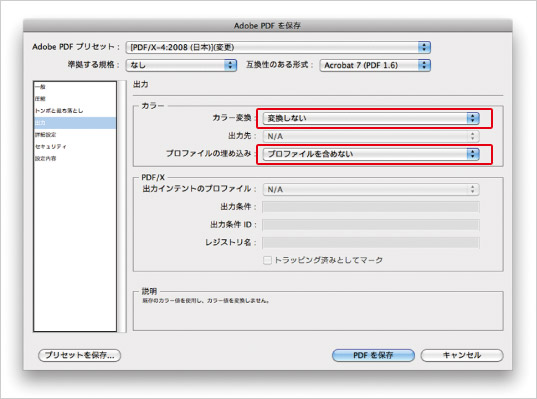Screen dimensions: 537x399
Task: Select 一般 in the category list
Action: coord(75,87)
